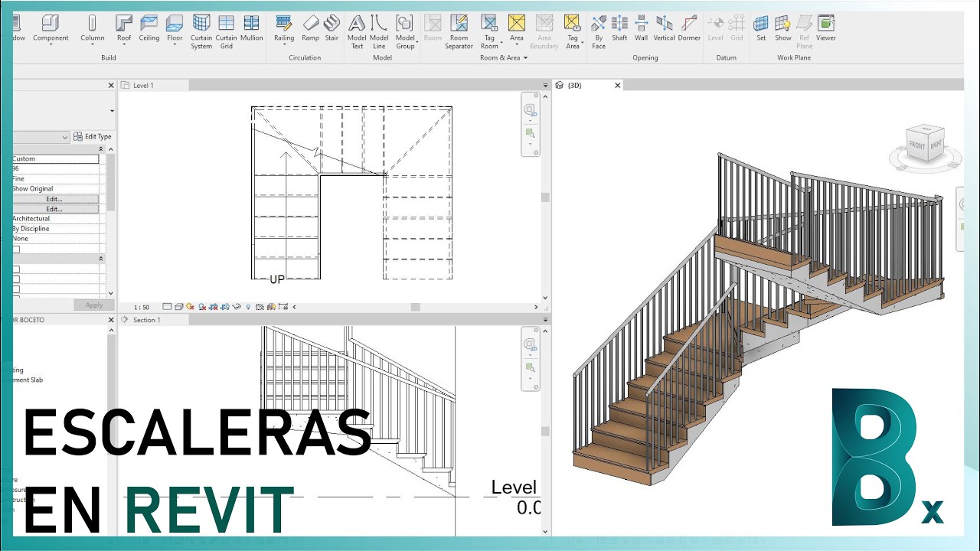Click the Edit... button above Architectural
Viewport: 980px width, 551px height.
(x=54, y=209)
